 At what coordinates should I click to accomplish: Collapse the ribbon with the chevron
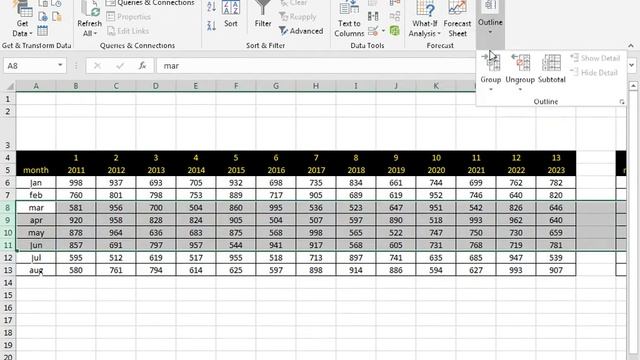631,45
